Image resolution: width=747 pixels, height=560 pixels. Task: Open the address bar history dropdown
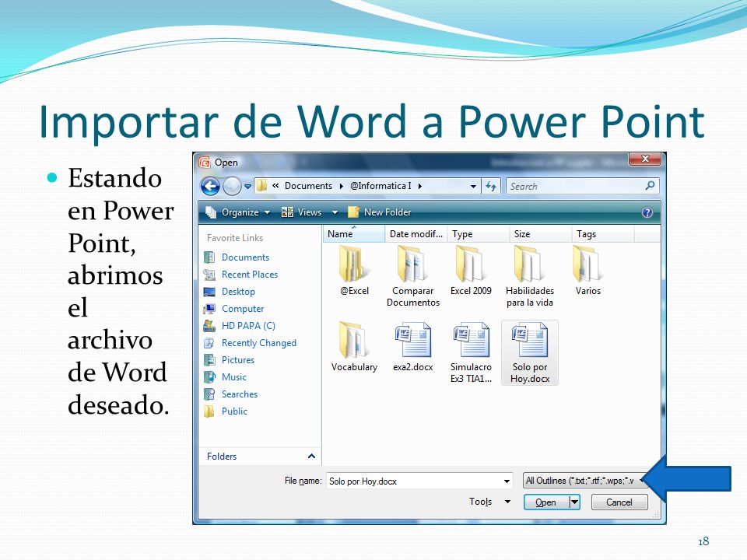pyautogui.click(x=473, y=186)
